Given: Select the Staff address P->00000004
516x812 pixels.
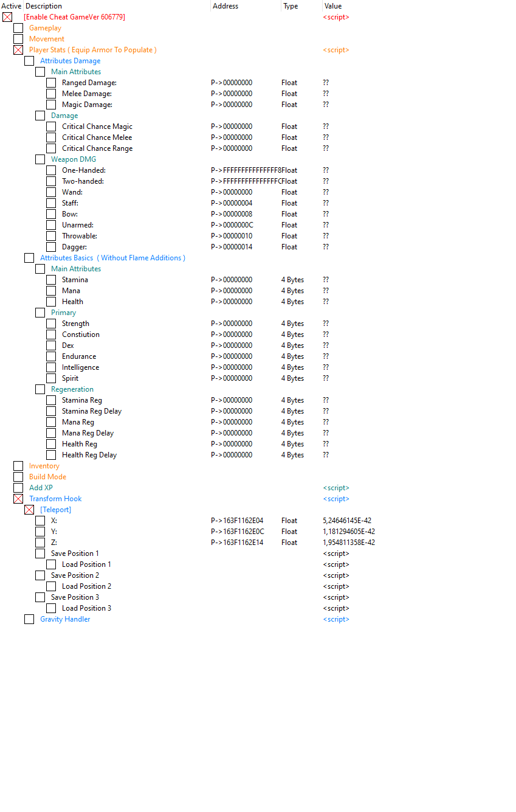Looking at the screenshot, I should 232,203.
